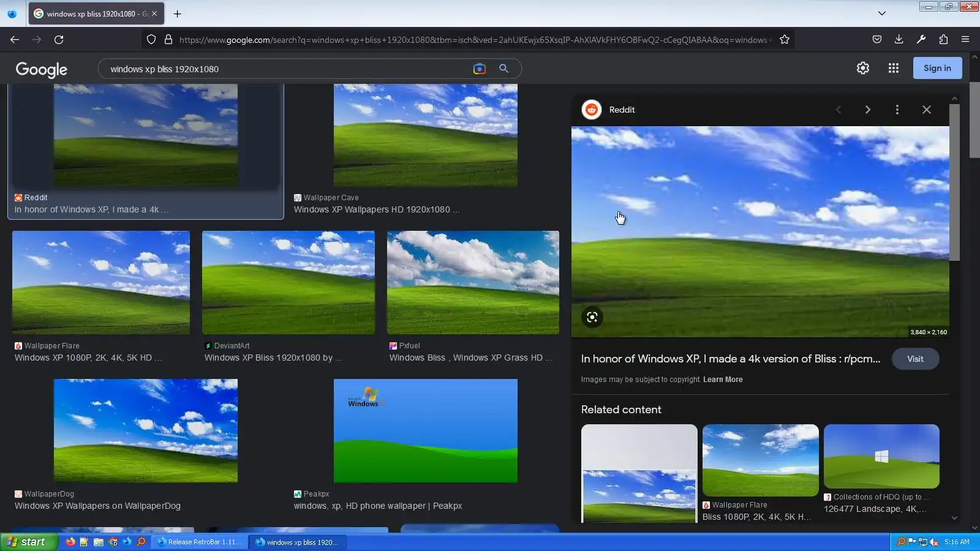980x551 pixels.
Task: Open the Reddit source name in preview header
Action: coord(622,110)
